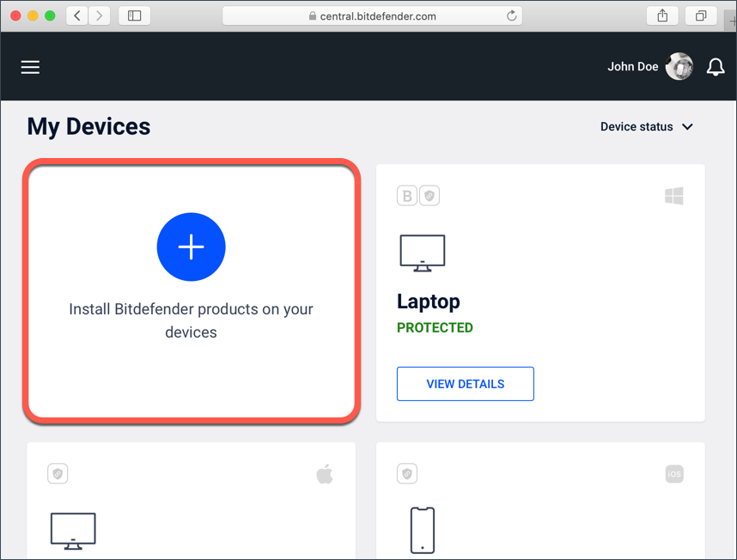Screen dimensions: 737x560
Task: Click the Apple logo on the Mac card
Action: point(325,473)
